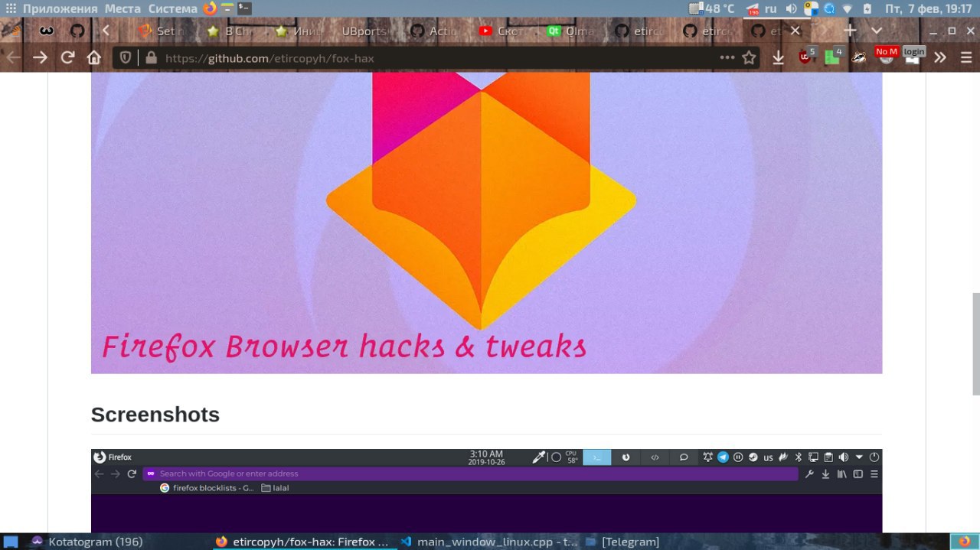Click the fish-shaped extension icon

(859, 57)
